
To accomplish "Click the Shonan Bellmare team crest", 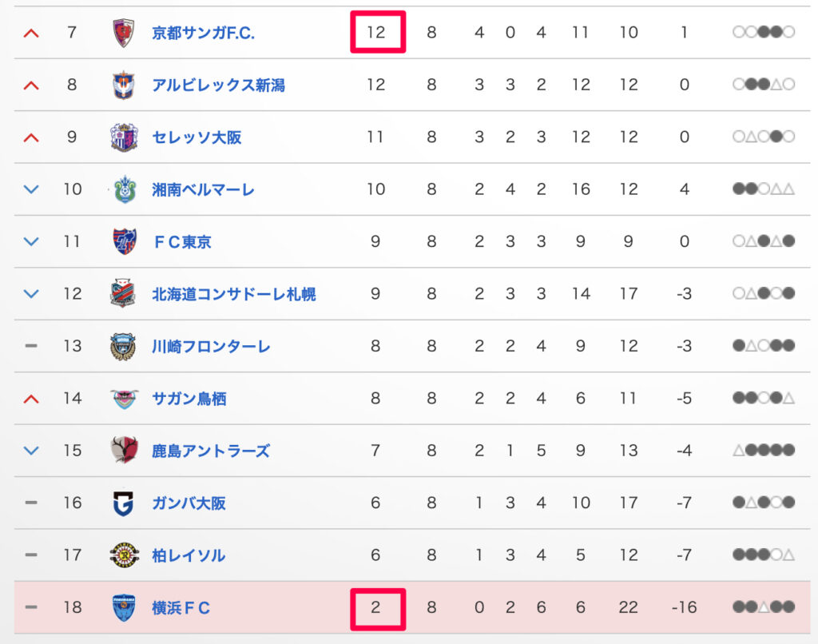I will coord(123,189).
